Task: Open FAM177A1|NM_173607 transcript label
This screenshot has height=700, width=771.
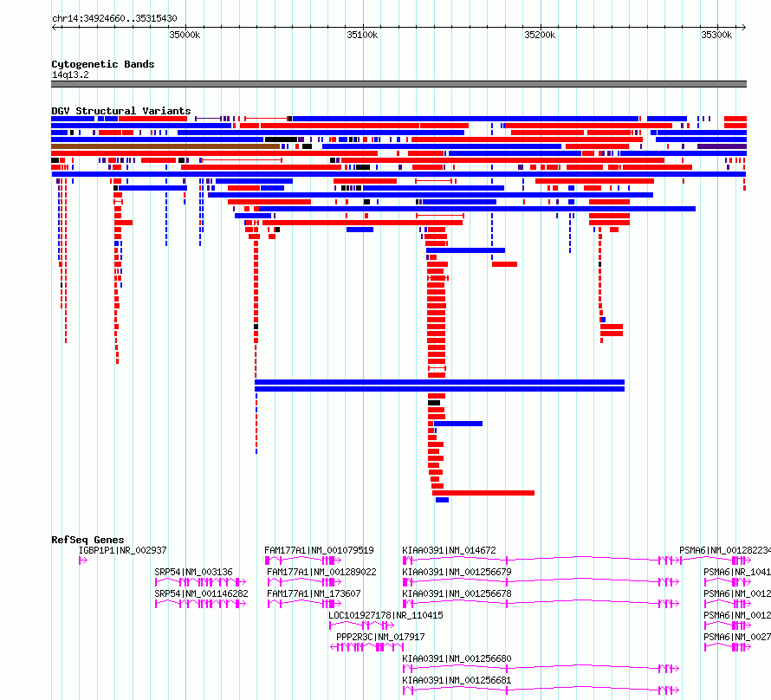Action: coord(314,593)
